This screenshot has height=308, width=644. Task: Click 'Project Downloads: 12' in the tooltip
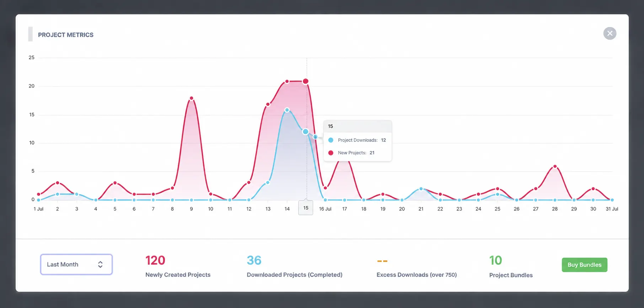tap(362, 140)
